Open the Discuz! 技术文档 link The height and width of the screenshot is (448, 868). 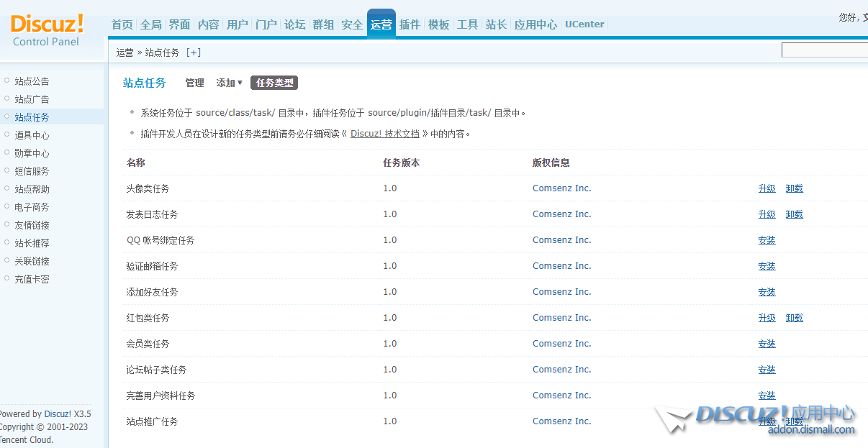(x=384, y=134)
